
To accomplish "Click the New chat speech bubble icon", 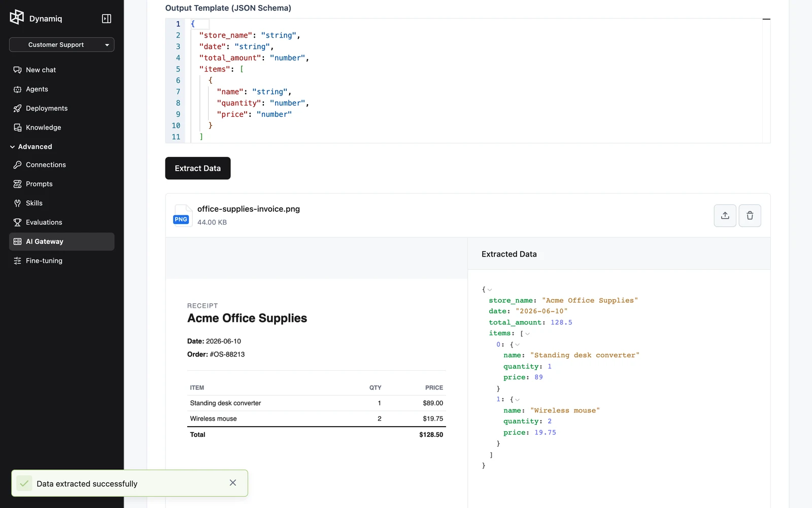I will 17,70.
